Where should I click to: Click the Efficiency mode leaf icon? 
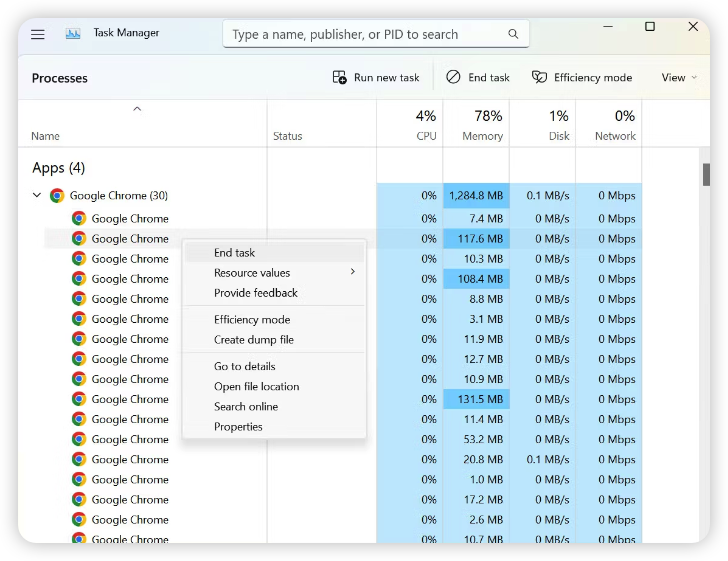539,77
